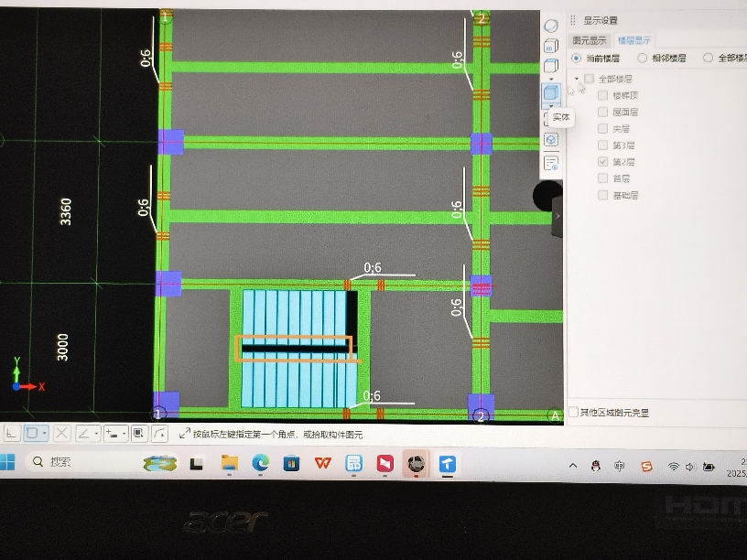Select the 全部楼层 radio button
The image size is (747, 560).
point(708,58)
